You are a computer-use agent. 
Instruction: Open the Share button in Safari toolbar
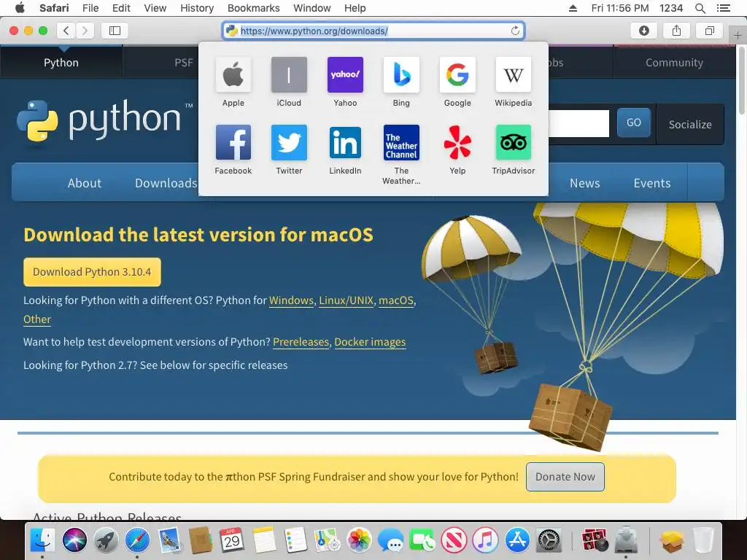676,31
